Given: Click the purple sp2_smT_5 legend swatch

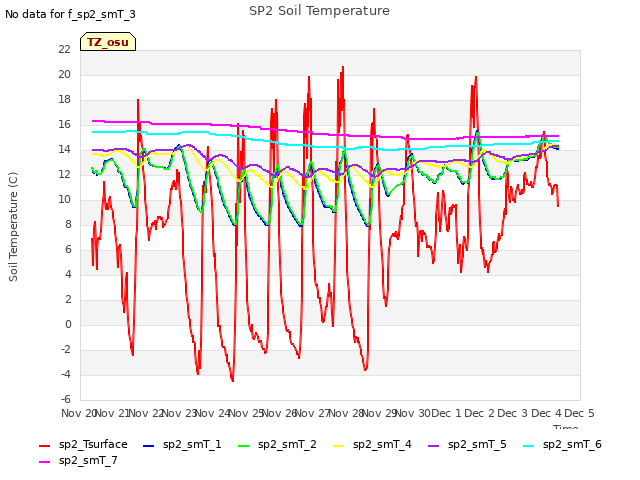Looking at the screenshot, I should click(x=433, y=446).
